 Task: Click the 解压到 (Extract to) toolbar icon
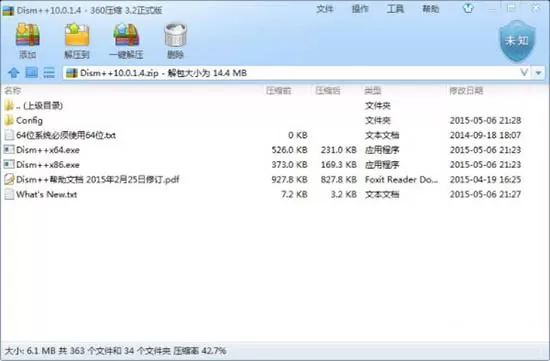coord(77,35)
